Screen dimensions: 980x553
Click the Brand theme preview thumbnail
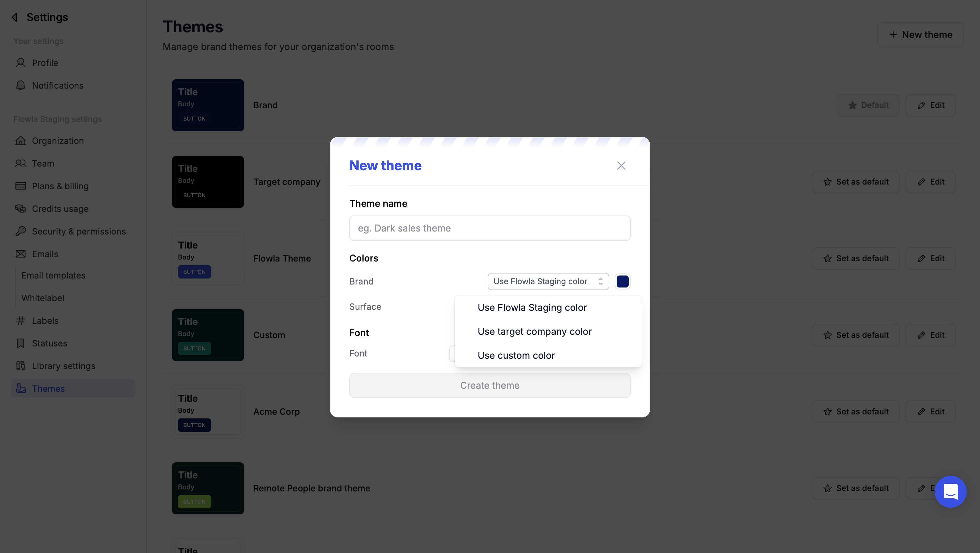pos(208,105)
